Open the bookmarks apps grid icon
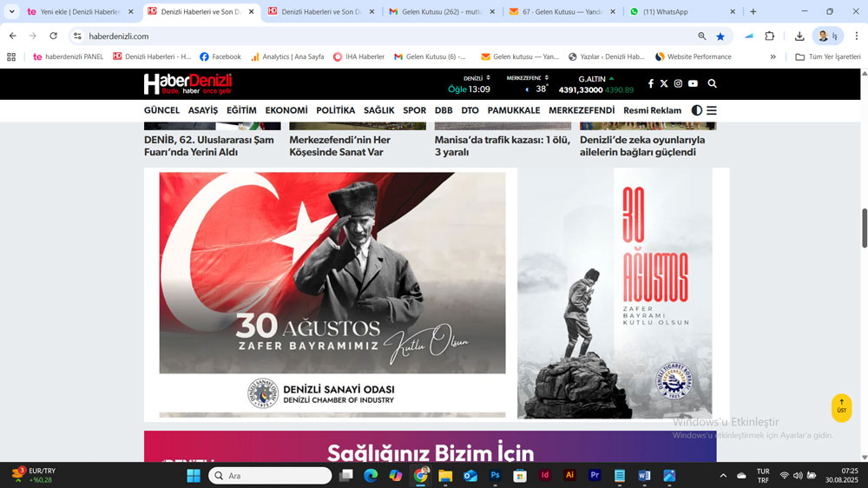 11,56
